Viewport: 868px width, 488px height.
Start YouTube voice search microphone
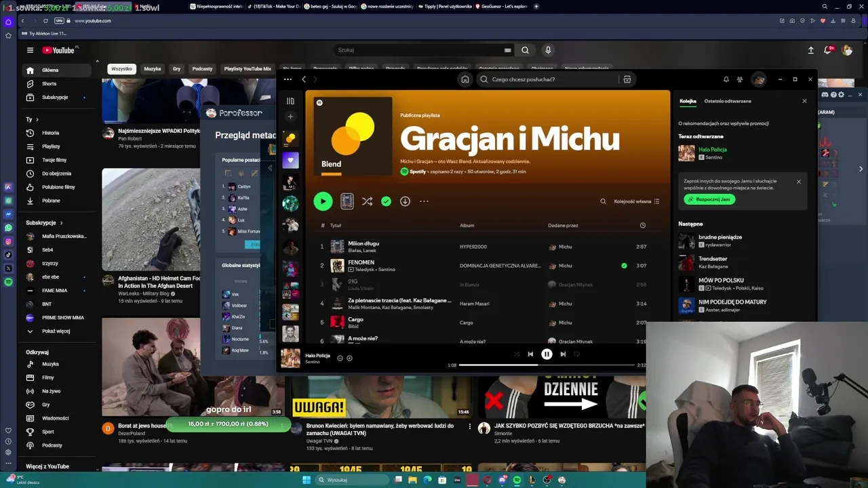pyautogui.click(x=548, y=50)
